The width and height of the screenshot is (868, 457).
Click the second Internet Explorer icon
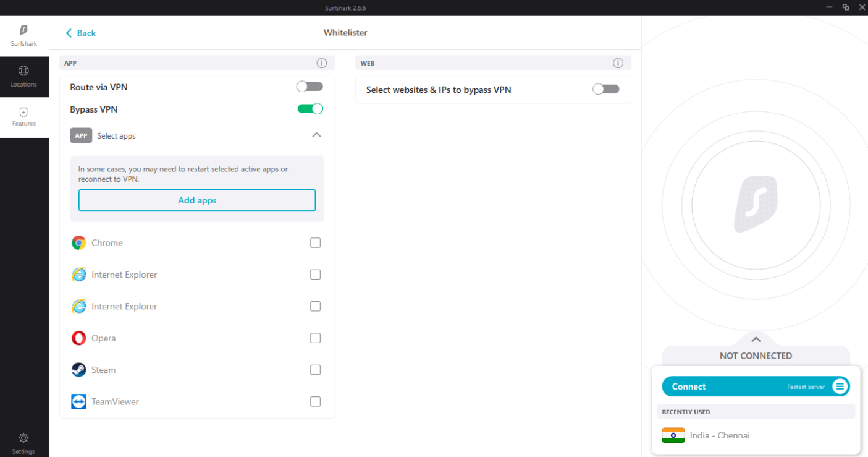[78, 306]
